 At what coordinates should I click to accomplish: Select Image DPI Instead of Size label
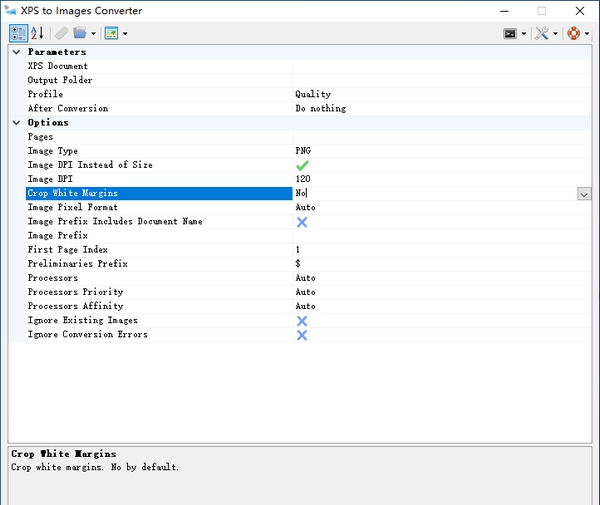[90, 165]
